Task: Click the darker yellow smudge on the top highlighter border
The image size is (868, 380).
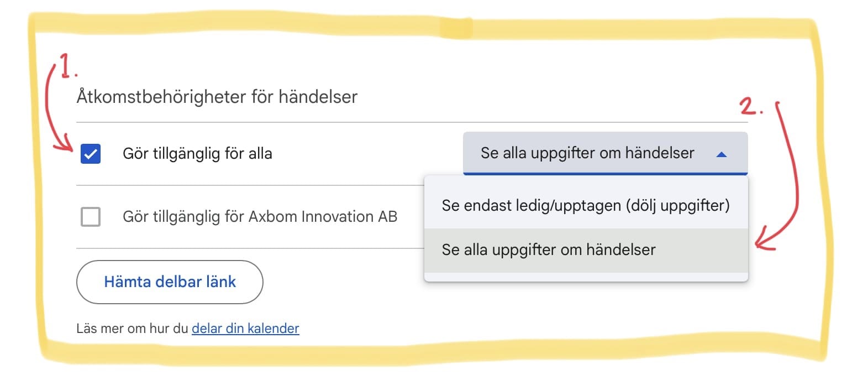Action: [456, 28]
